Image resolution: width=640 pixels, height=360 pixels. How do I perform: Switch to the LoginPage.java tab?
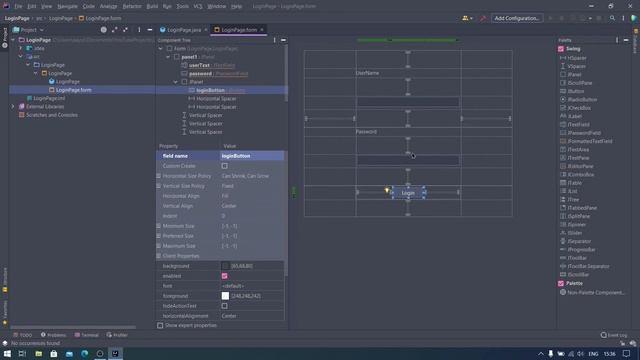pyautogui.click(x=183, y=30)
